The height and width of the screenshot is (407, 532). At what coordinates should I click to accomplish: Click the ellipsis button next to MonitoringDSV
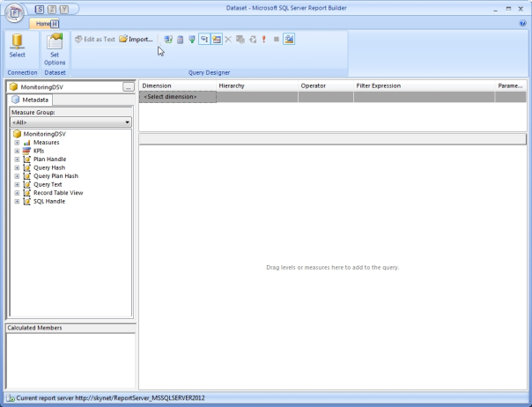[129, 87]
